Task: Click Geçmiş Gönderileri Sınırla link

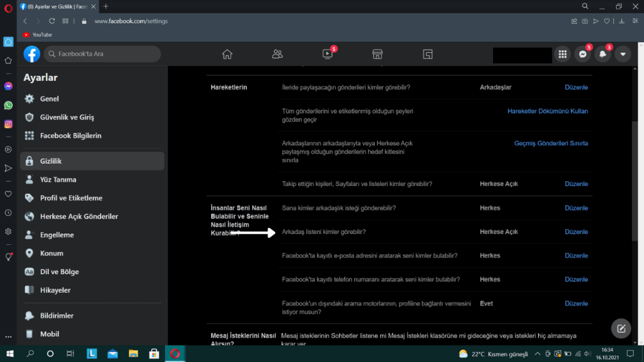Action: click(x=550, y=143)
